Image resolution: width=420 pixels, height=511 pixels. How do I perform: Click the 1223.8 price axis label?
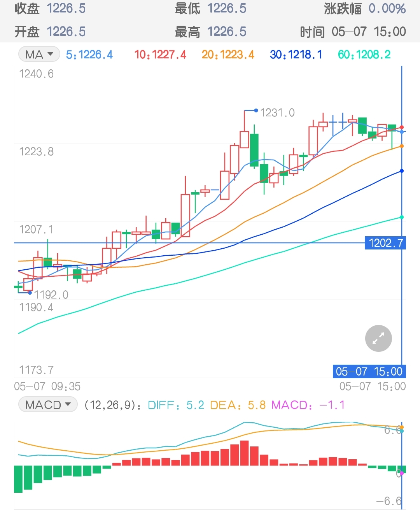click(x=37, y=152)
